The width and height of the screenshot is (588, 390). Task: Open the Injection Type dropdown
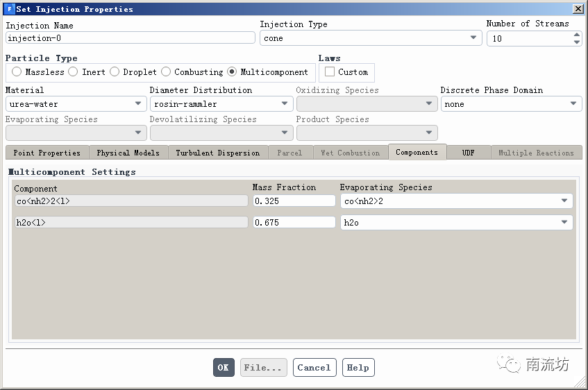coord(371,38)
